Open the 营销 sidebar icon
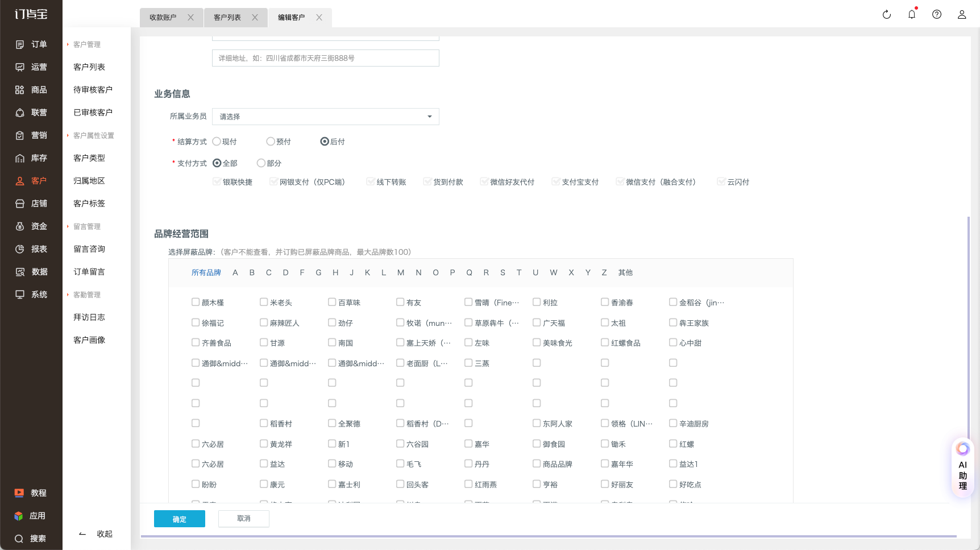 [20, 135]
